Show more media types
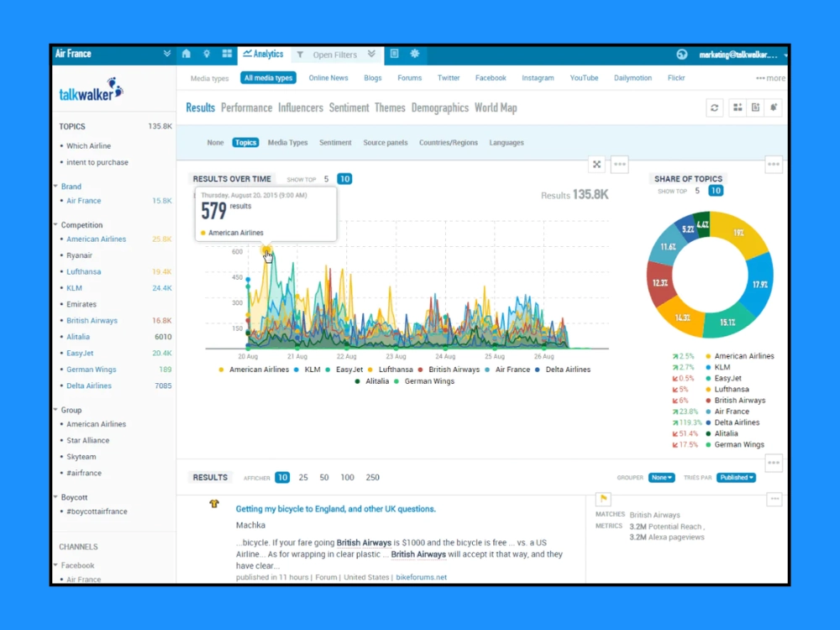 tap(770, 78)
